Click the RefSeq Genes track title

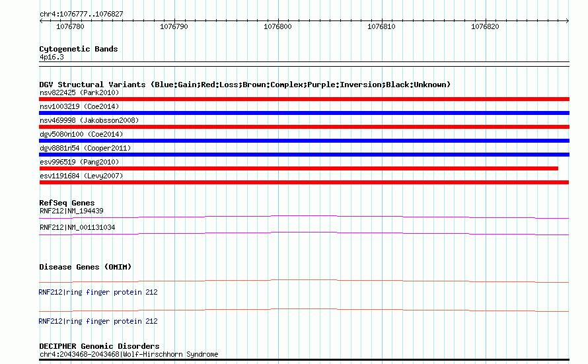click(x=67, y=203)
